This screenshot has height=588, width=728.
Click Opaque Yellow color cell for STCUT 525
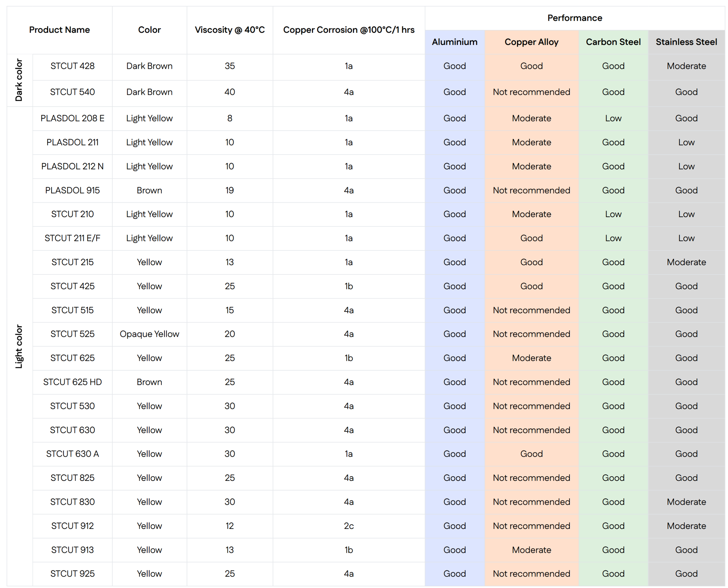click(x=149, y=334)
